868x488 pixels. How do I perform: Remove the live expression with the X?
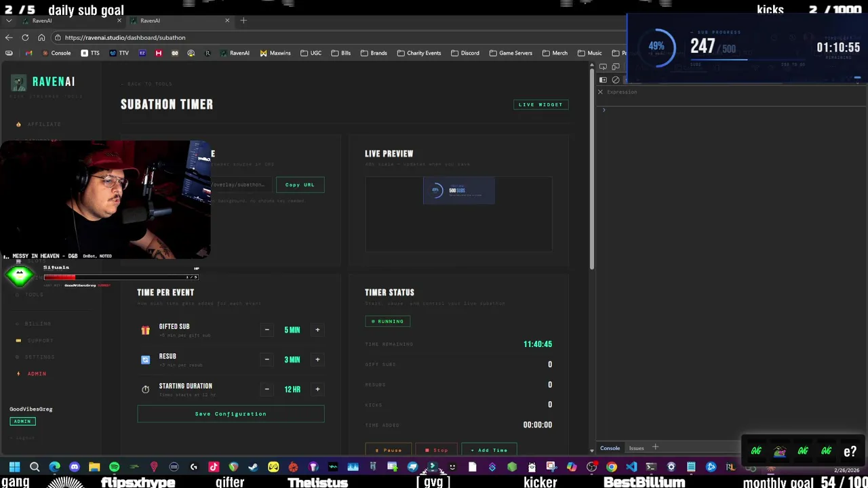[x=600, y=91]
